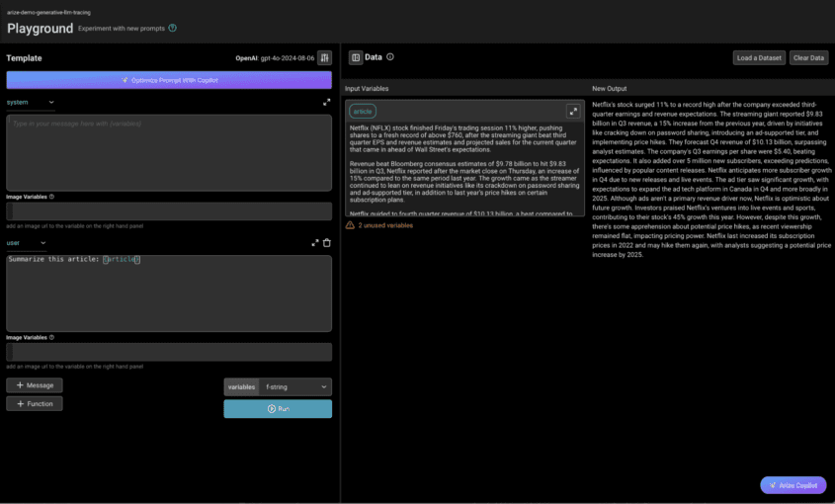The image size is (835, 504).
Task: Open the system role dropdown
Action: coord(31,103)
